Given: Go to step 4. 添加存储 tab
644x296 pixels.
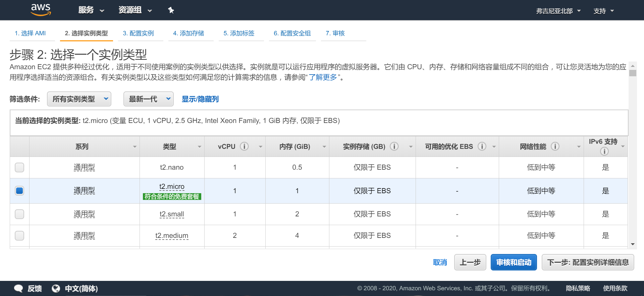Looking at the screenshot, I should point(189,33).
